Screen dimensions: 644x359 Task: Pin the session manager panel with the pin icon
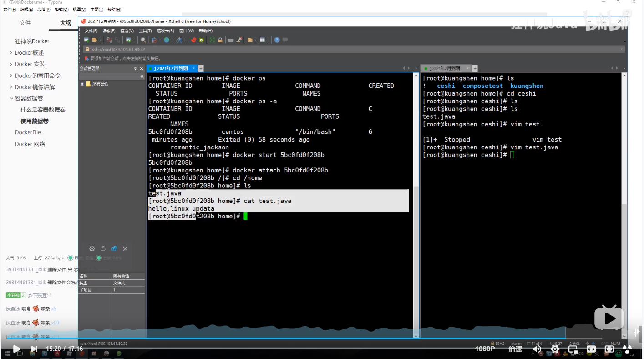coord(135,68)
